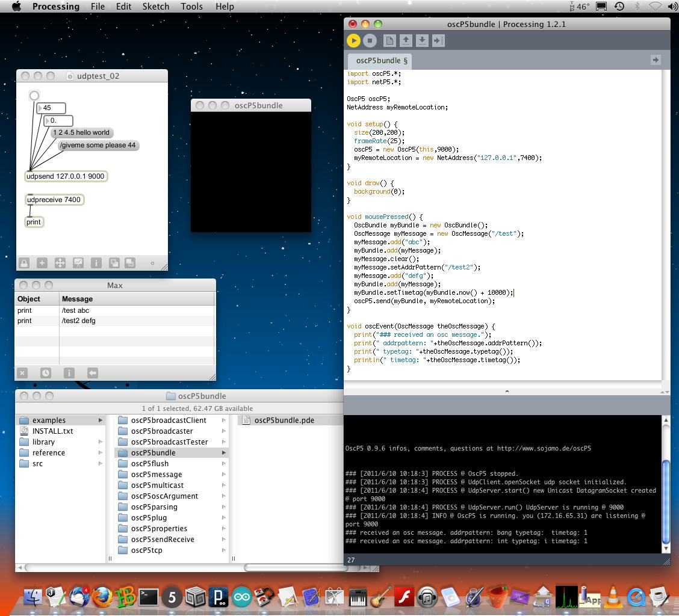Clear the Max window with X icon
This screenshot has width=679, height=616.
tap(22, 373)
